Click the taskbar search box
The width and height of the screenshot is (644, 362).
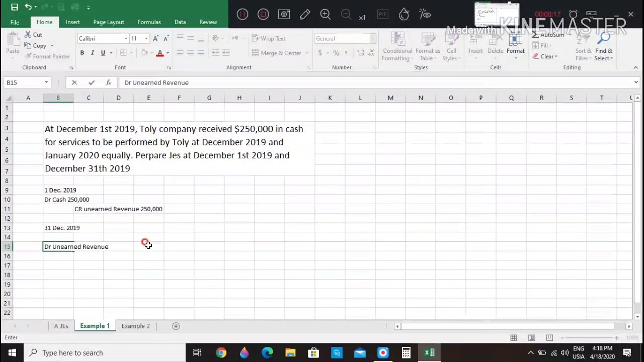(x=104, y=353)
